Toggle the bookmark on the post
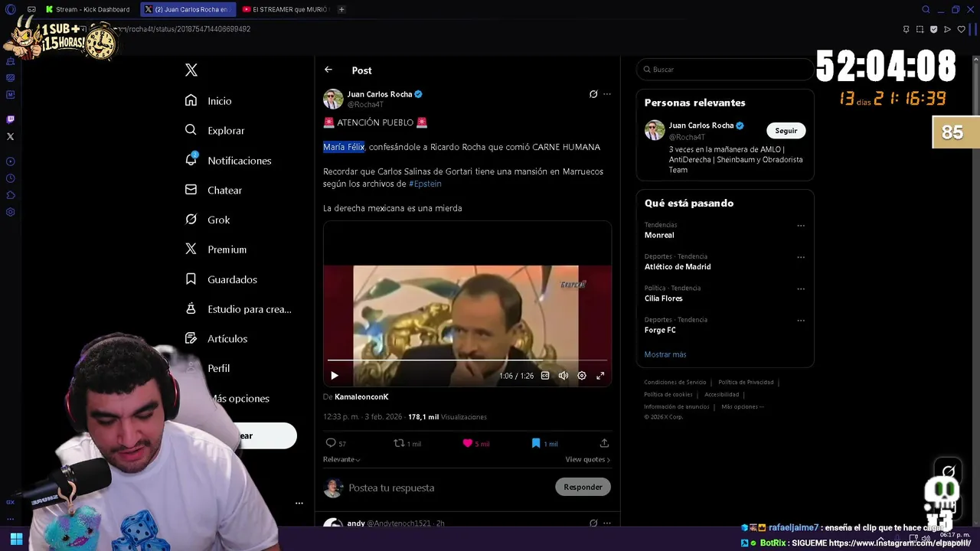Viewport: 980px width, 551px height. click(x=536, y=443)
